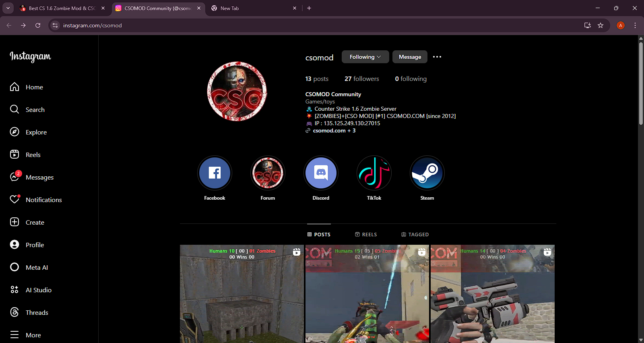Bookmark this page with the star icon
The image size is (644, 343).
[601, 25]
